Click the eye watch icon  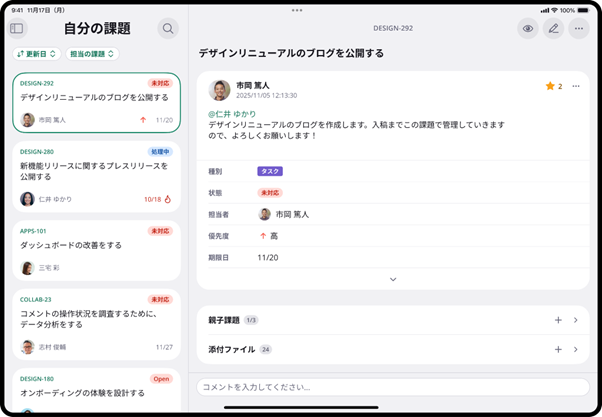click(528, 29)
